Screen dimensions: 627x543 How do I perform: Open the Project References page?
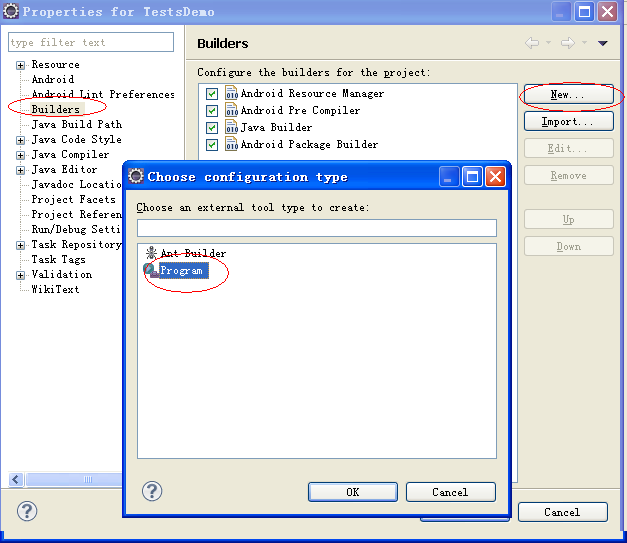pos(77,214)
